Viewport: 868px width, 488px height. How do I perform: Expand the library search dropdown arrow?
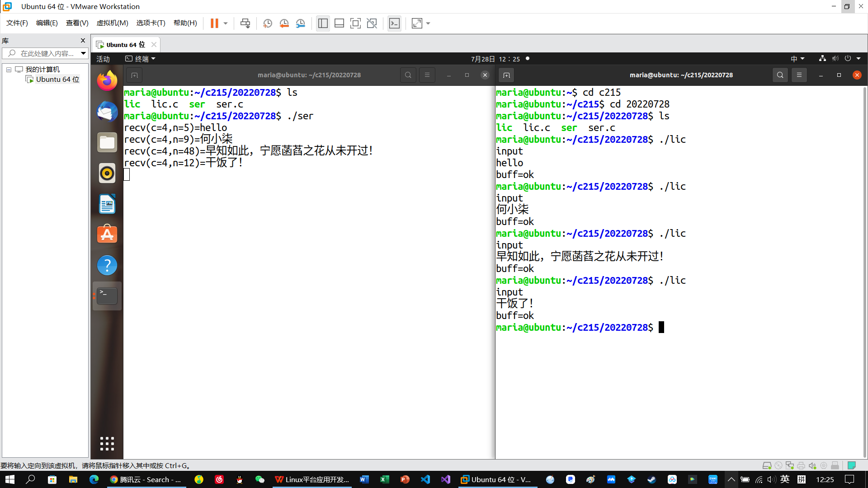[83, 53]
